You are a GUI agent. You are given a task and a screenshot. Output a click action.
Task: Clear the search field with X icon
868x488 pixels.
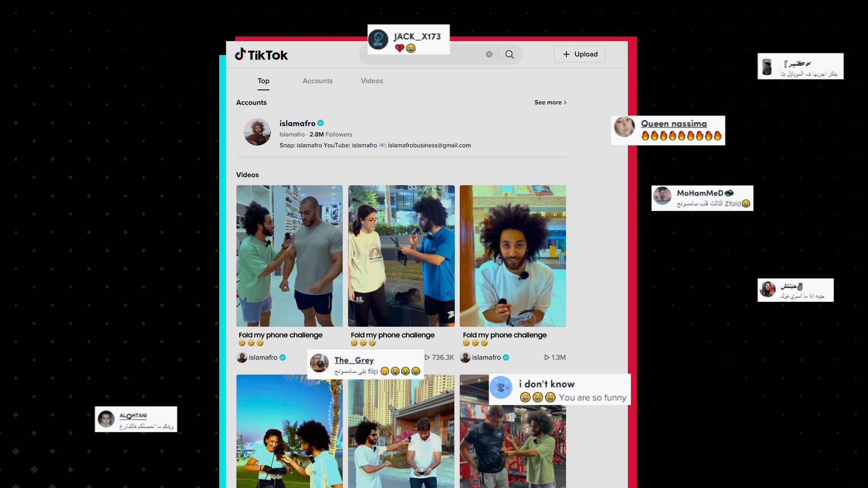tap(489, 54)
